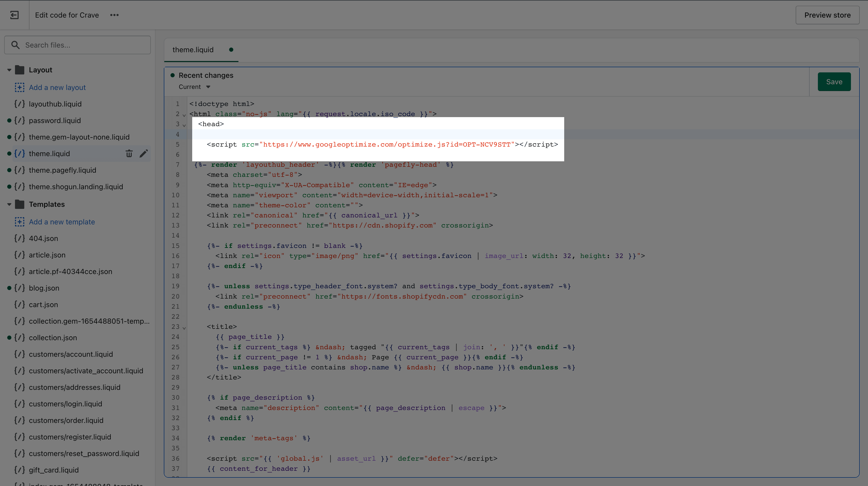Open theme.pagefly.liquid file
The width and height of the screenshot is (868, 486).
(x=62, y=170)
